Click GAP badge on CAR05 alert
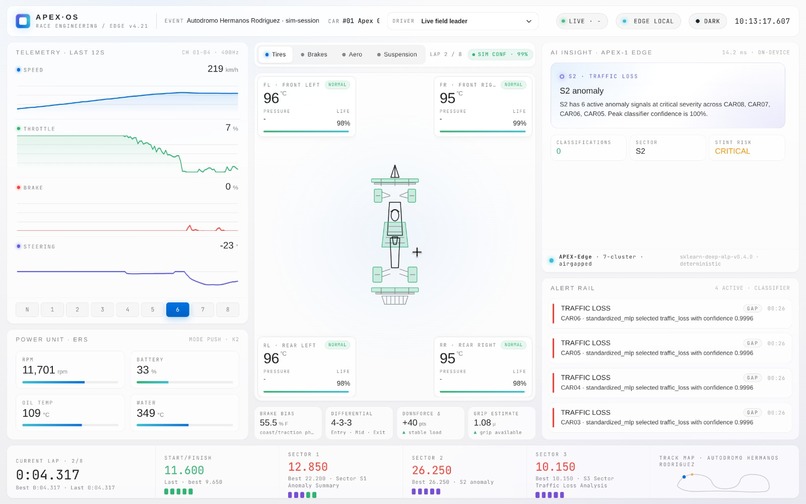Screen dimensions: 806x504 753,343
